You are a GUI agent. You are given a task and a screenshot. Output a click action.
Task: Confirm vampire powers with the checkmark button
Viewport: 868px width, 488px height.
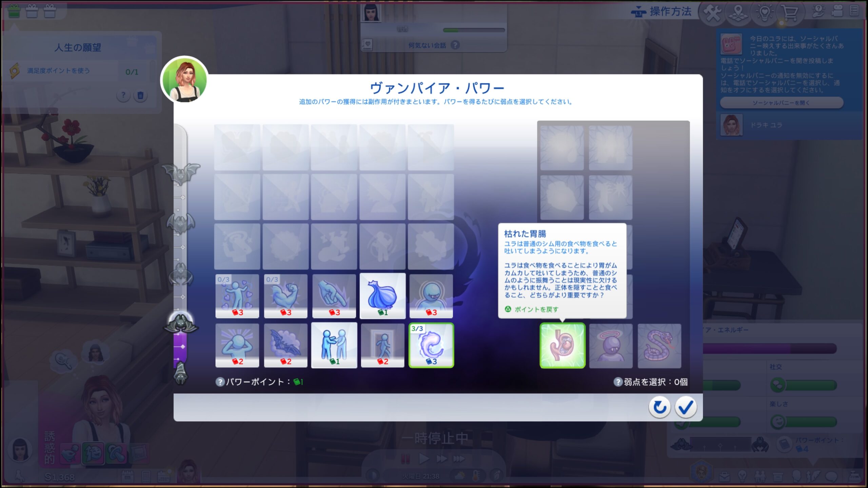[x=686, y=407]
